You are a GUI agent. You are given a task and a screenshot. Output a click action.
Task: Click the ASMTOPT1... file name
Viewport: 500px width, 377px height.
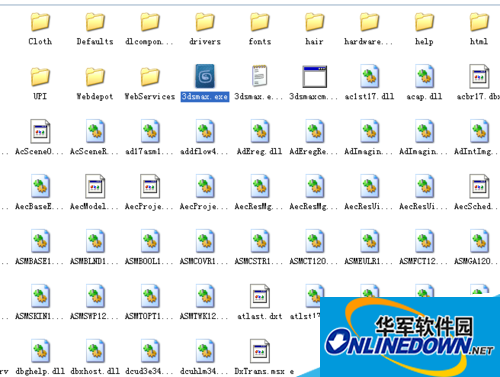click(x=149, y=316)
